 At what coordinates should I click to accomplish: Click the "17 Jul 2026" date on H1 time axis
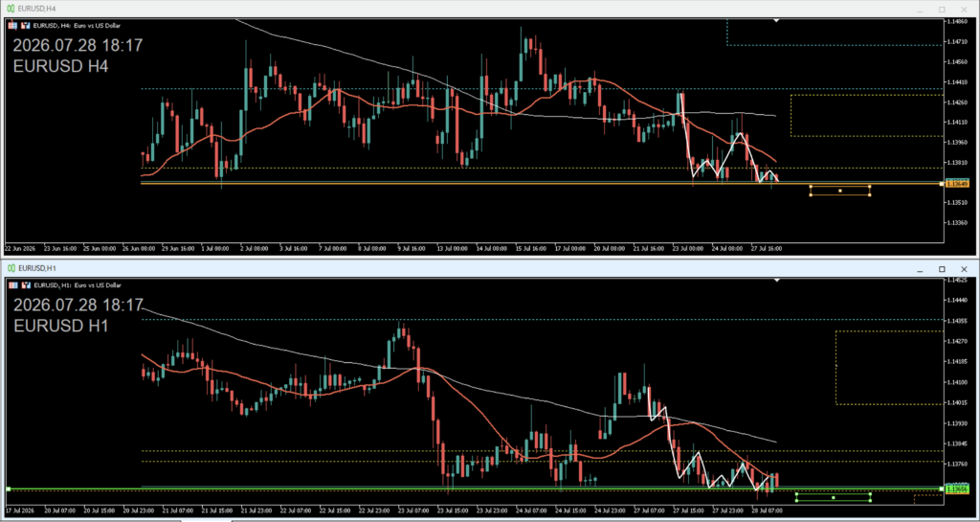(19, 511)
